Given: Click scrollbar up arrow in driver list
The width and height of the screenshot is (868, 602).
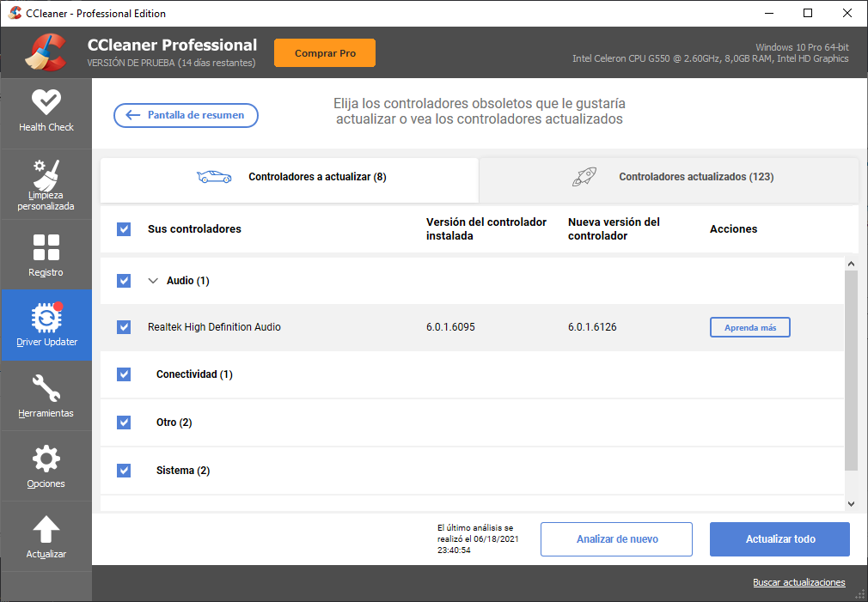Looking at the screenshot, I should tap(851, 265).
